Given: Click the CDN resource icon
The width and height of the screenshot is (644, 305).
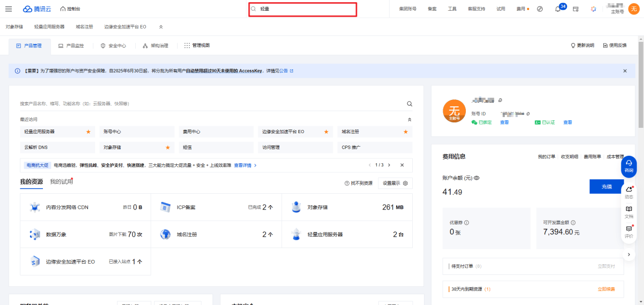Looking at the screenshot, I should (35, 207).
